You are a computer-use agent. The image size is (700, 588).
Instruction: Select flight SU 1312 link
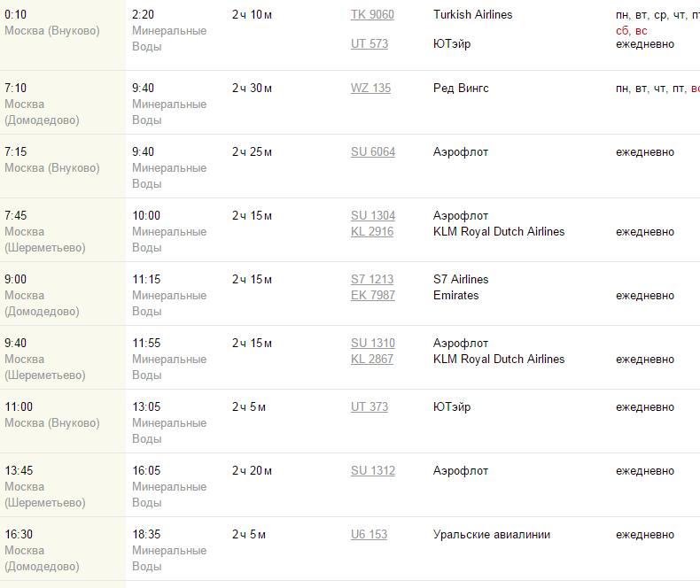pyautogui.click(x=373, y=470)
